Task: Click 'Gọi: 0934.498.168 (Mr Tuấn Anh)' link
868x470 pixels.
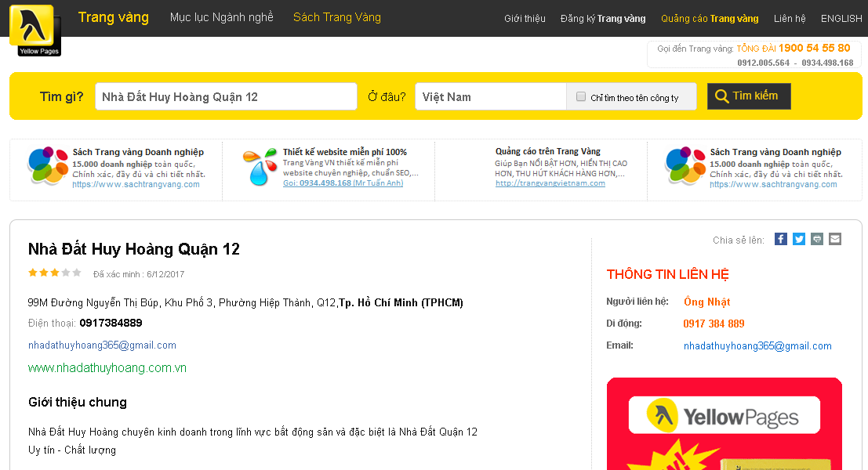Action: (343, 183)
